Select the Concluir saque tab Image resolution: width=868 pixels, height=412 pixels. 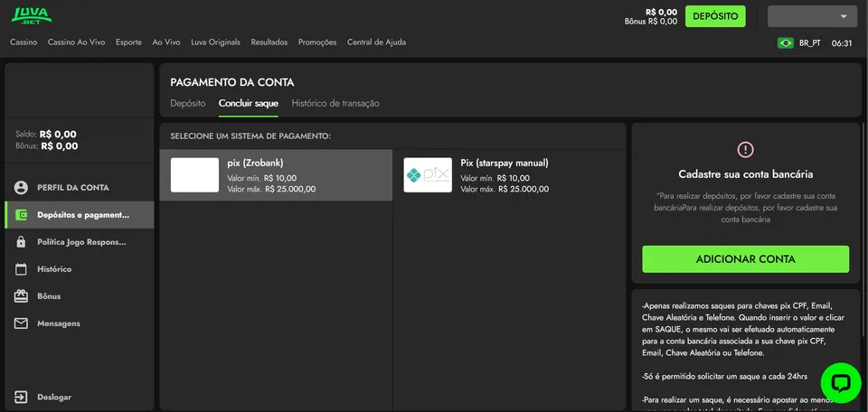[249, 103]
